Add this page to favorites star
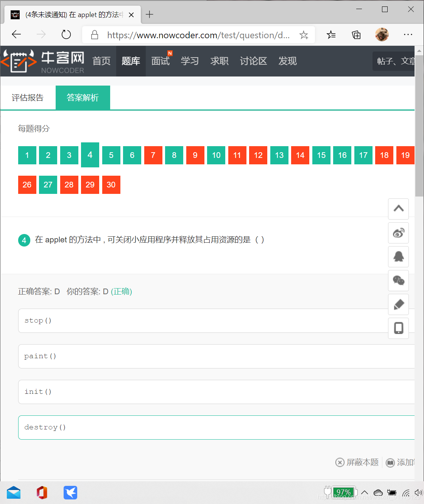424x504 pixels. coord(304,35)
